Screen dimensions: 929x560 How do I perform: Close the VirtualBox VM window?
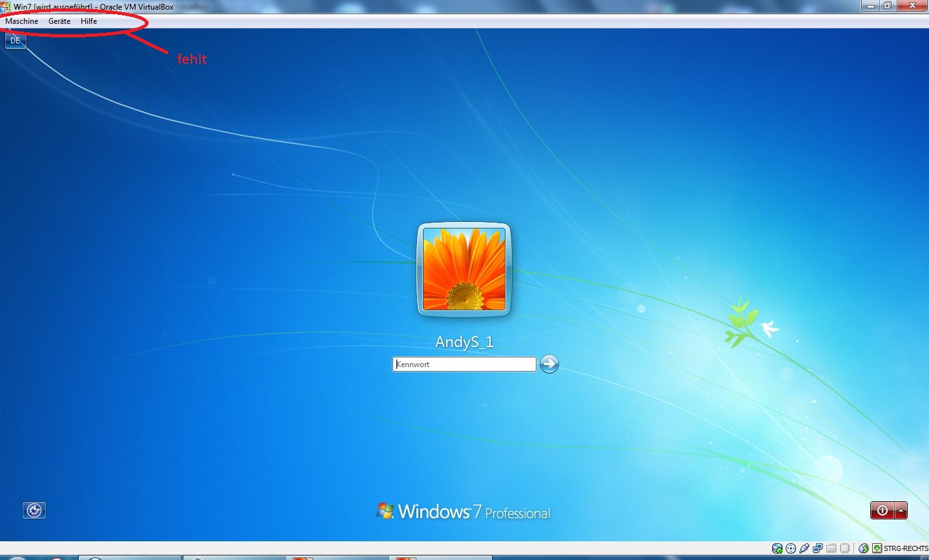[x=913, y=5]
